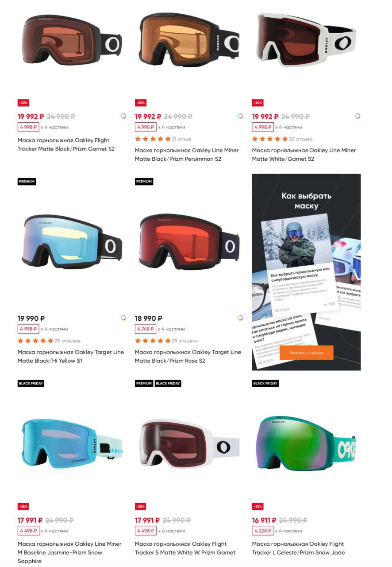
Task: Open the blue Line Miner M Jasmine goggles image
Action: 72,444
